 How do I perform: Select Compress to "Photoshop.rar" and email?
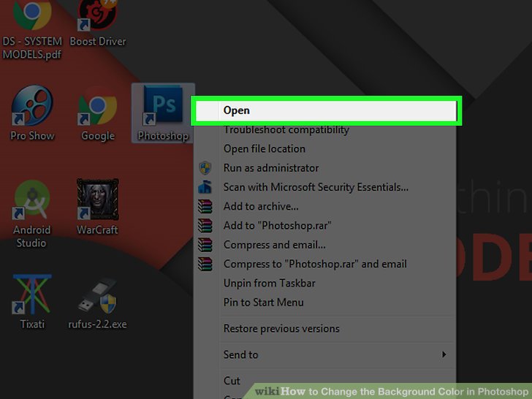pos(325,264)
